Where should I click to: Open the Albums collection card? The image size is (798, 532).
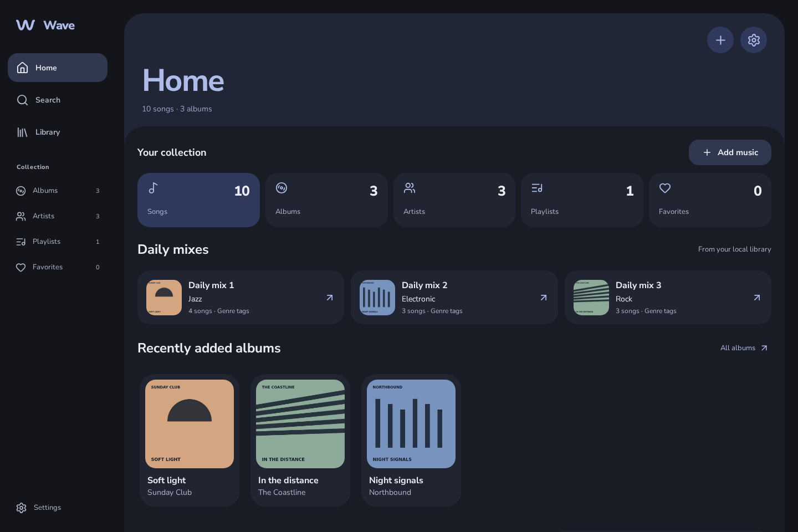(326, 200)
